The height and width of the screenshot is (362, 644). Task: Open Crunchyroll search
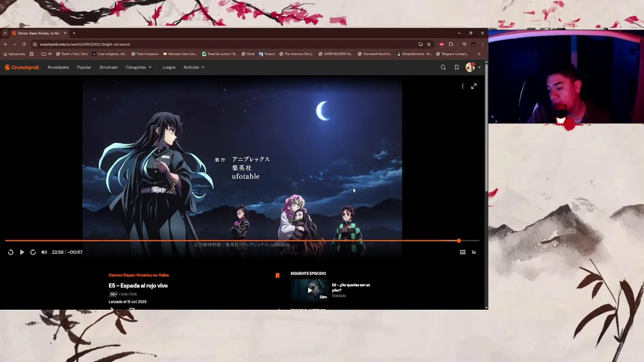coord(443,67)
